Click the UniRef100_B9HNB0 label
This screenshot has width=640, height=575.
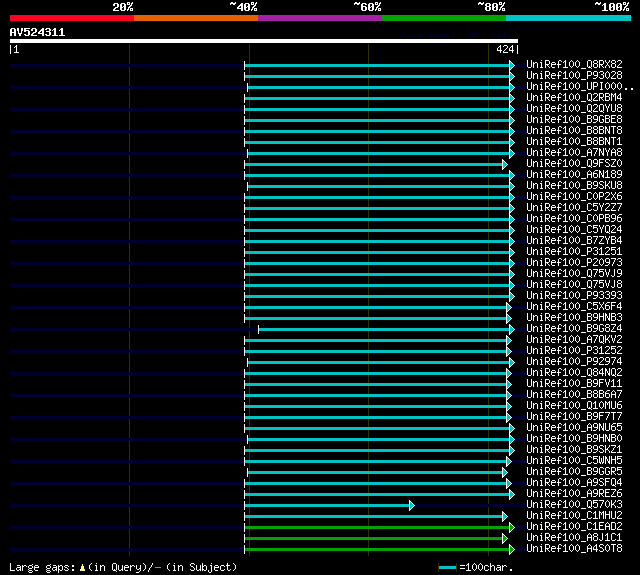coord(574,439)
